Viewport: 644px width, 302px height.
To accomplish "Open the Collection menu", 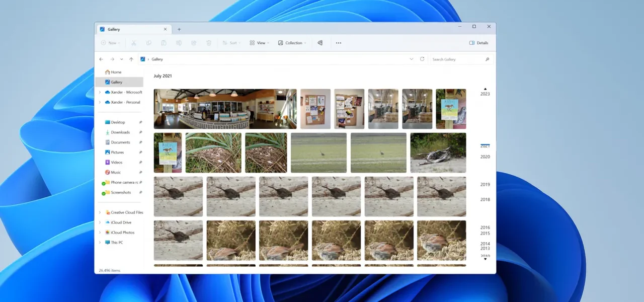I will point(292,43).
